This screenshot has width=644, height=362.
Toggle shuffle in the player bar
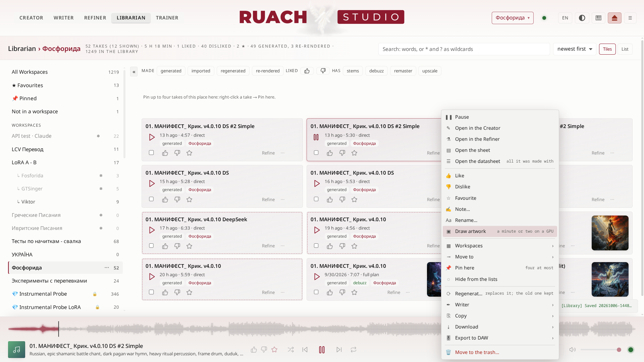click(x=290, y=350)
